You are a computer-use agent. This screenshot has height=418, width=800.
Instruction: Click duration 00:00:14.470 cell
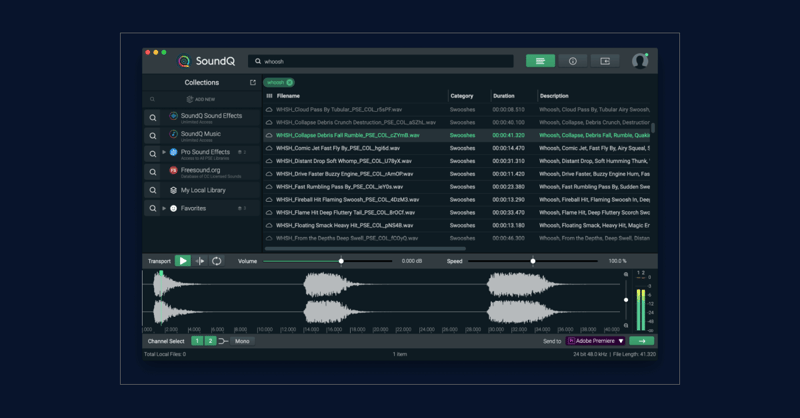508,149
